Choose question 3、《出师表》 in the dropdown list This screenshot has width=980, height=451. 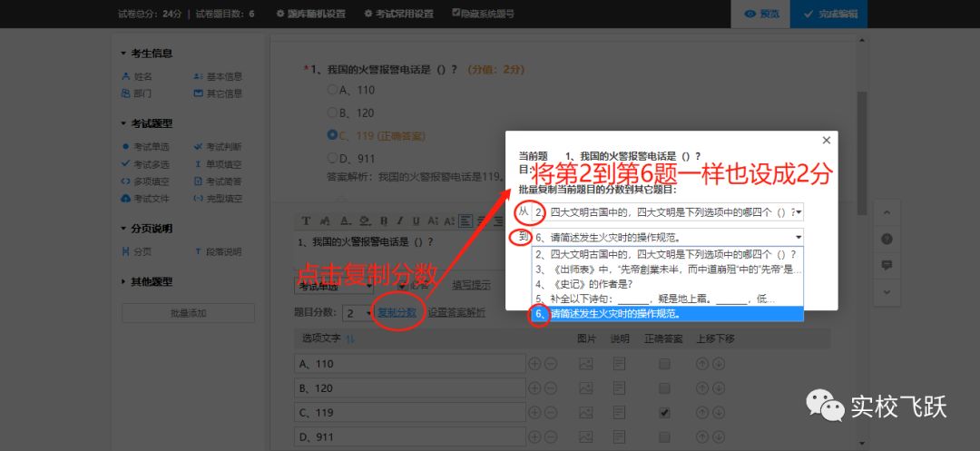click(x=668, y=270)
